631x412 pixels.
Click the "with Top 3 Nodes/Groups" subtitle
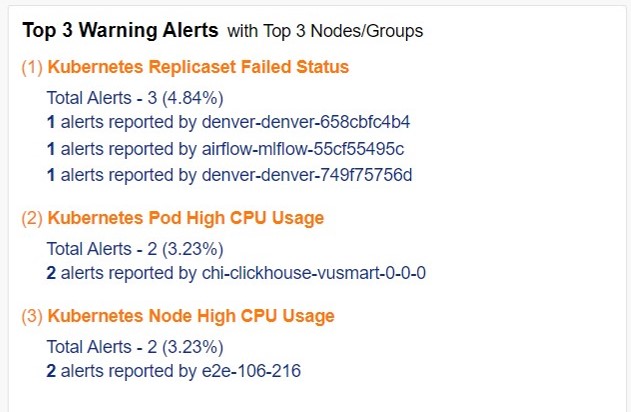pyautogui.click(x=325, y=31)
